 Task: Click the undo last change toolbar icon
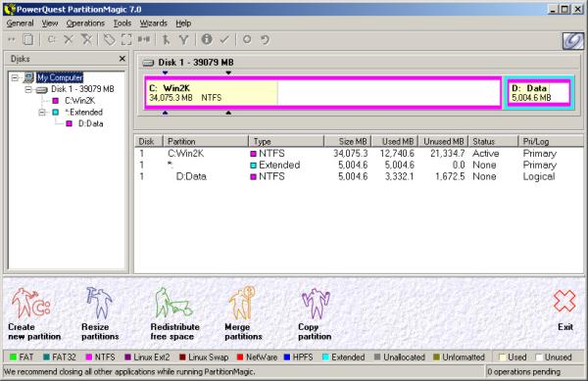pyautogui.click(x=265, y=39)
